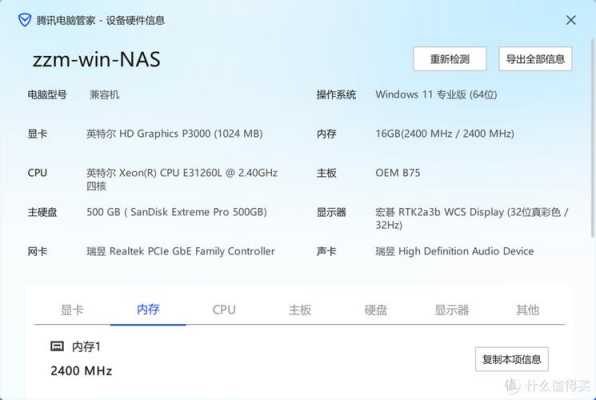This screenshot has width=596, height=400.
Task: Click the text Windows 11 专业版 (64位)
Action: [436, 94]
